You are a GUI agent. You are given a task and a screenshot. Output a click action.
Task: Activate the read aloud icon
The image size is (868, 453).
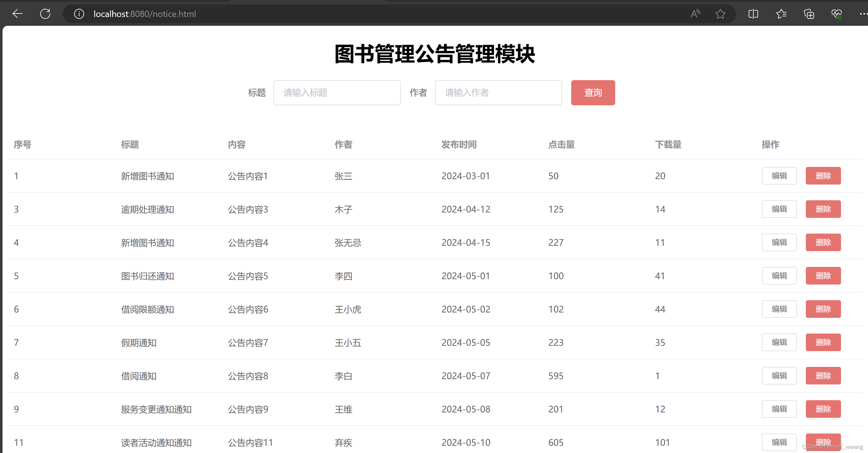pyautogui.click(x=695, y=14)
